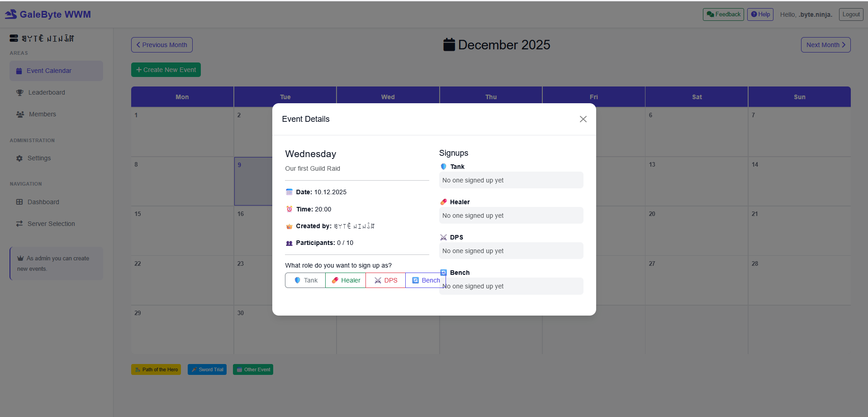Click the Settings gear icon
Screen dimensions: 868x417
click(19, 158)
